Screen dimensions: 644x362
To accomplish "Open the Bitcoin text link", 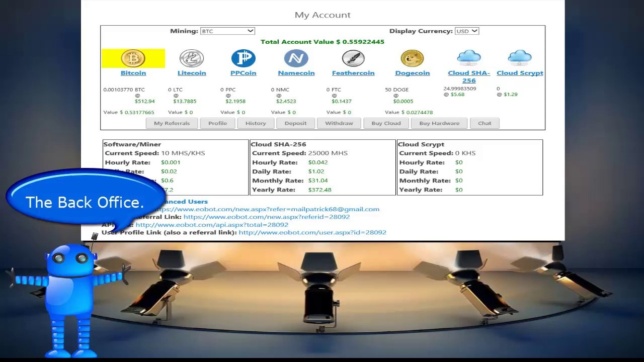I will click(133, 73).
